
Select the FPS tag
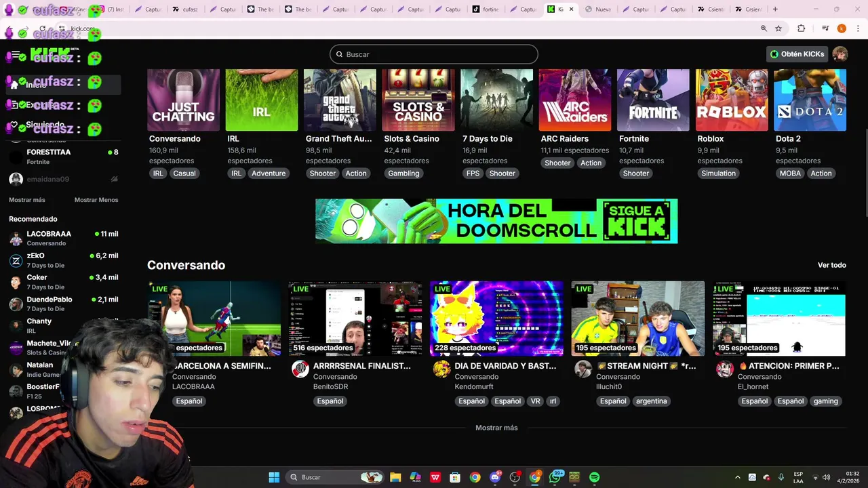[473, 174]
